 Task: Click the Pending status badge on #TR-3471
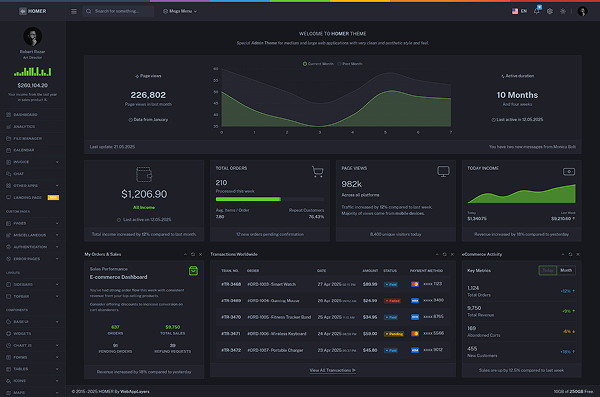point(394,334)
